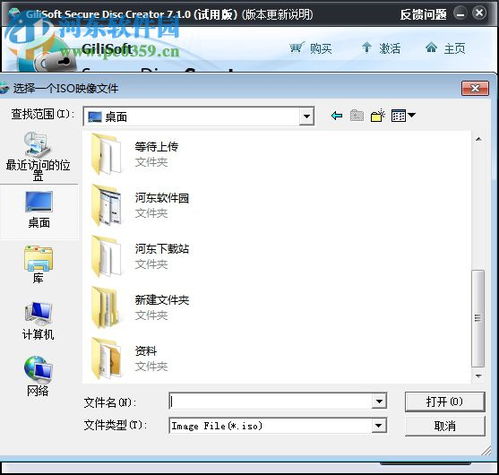The width and height of the screenshot is (499, 475).
Task: Create a new folder icon
Action: click(x=378, y=116)
